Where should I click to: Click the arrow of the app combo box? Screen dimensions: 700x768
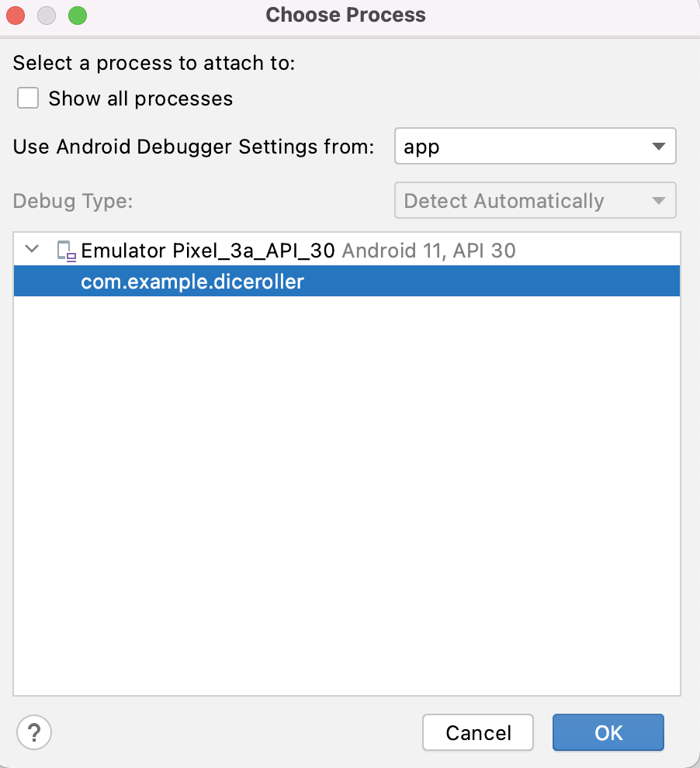pos(658,147)
